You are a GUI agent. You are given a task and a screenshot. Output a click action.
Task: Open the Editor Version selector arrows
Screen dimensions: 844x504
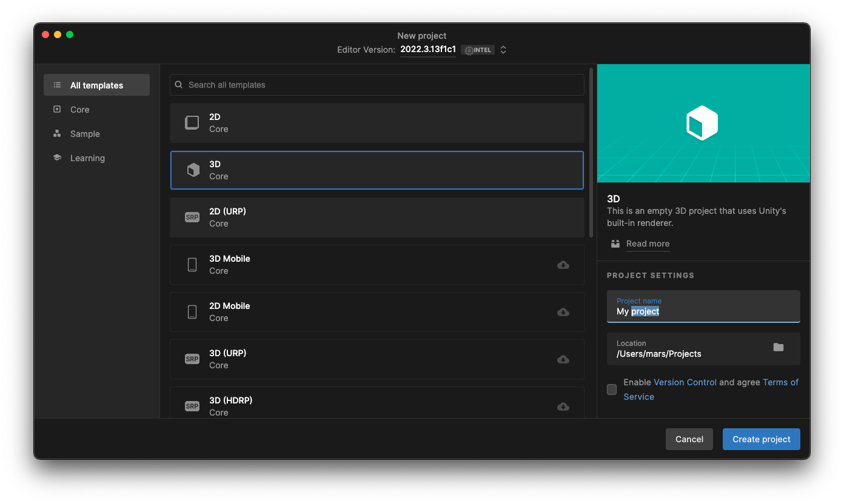tap(503, 50)
